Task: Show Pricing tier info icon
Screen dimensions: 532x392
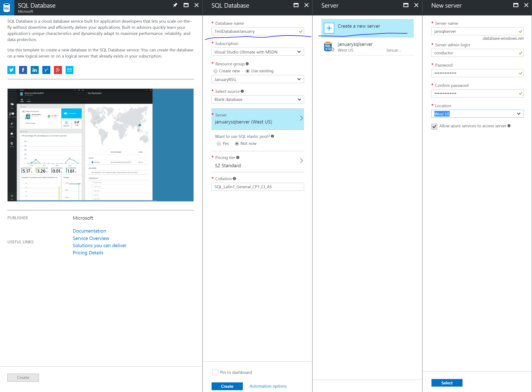Action: click(x=238, y=157)
